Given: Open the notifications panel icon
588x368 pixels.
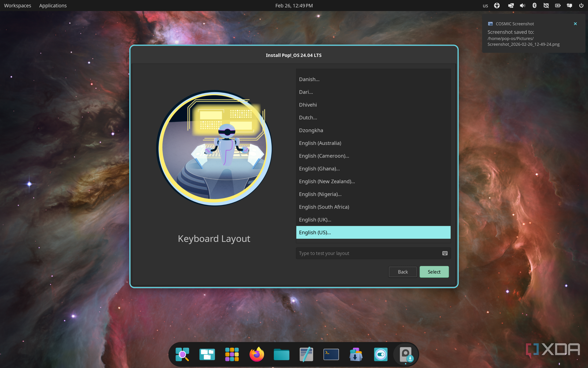Looking at the screenshot, I should pyautogui.click(x=569, y=5).
